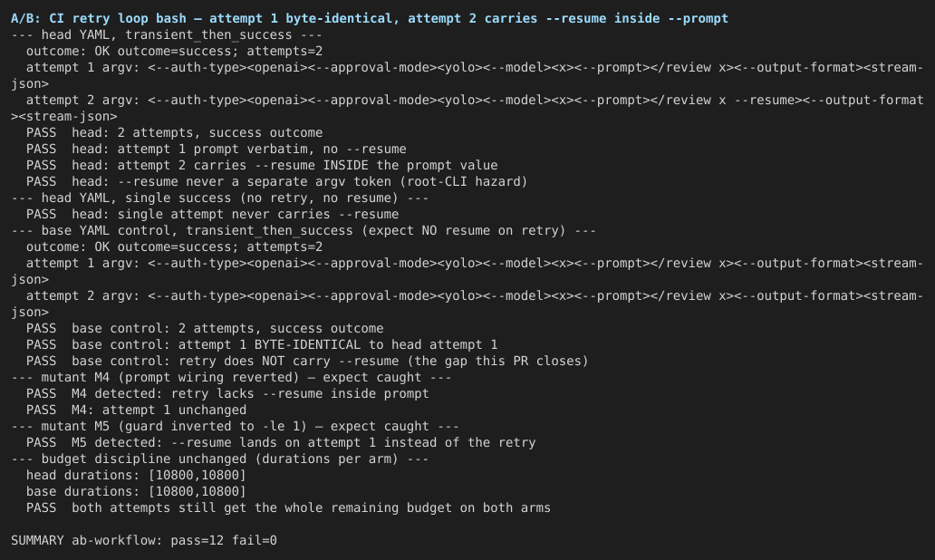Screen dimensions: 935x560
Task: Select the 'base YAML control' section header
Action: [304, 230]
